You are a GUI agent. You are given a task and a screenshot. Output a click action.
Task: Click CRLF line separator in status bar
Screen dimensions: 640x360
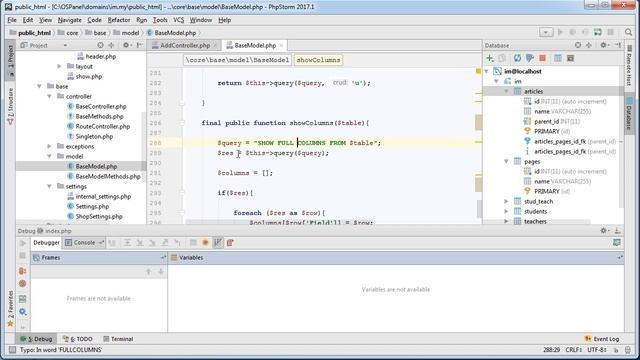(573, 350)
